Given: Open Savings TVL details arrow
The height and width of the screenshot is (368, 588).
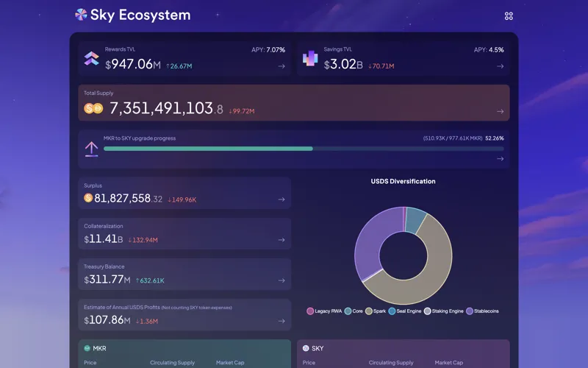Looking at the screenshot, I should click(500, 66).
